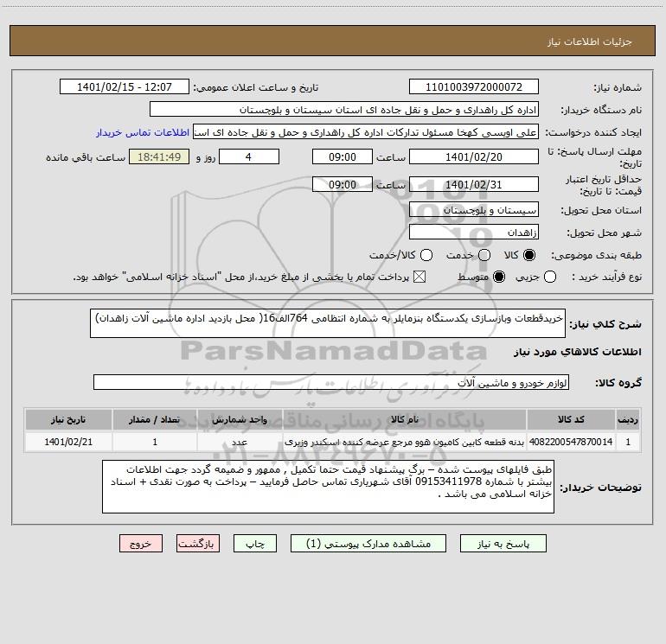The width and height of the screenshot is (666, 644).
Task: Click the remaining time 18:41:49 field
Action: 159,156
